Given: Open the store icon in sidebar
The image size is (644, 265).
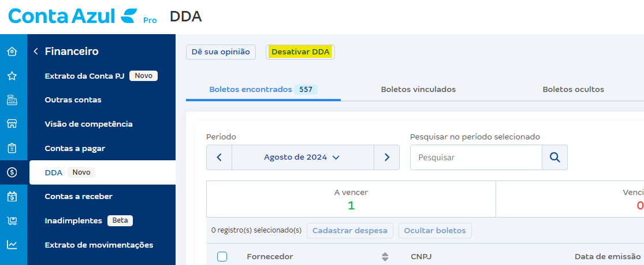Looking at the screenshot, I should [x=12, y=124].
